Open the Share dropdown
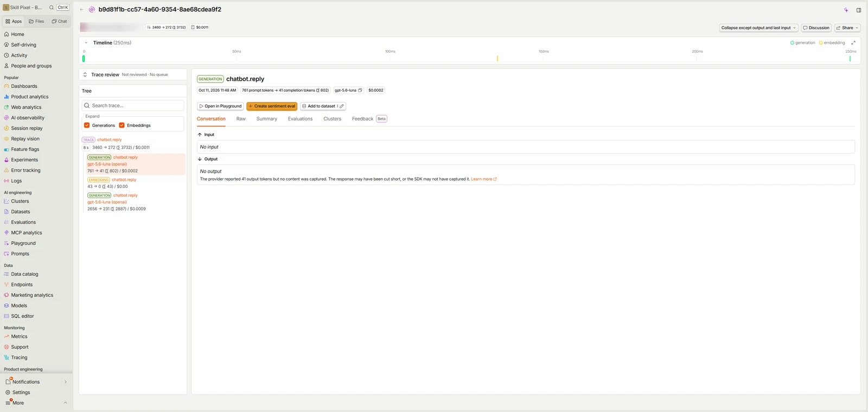This screenshot has height=412, width=868. click(847, 28)
